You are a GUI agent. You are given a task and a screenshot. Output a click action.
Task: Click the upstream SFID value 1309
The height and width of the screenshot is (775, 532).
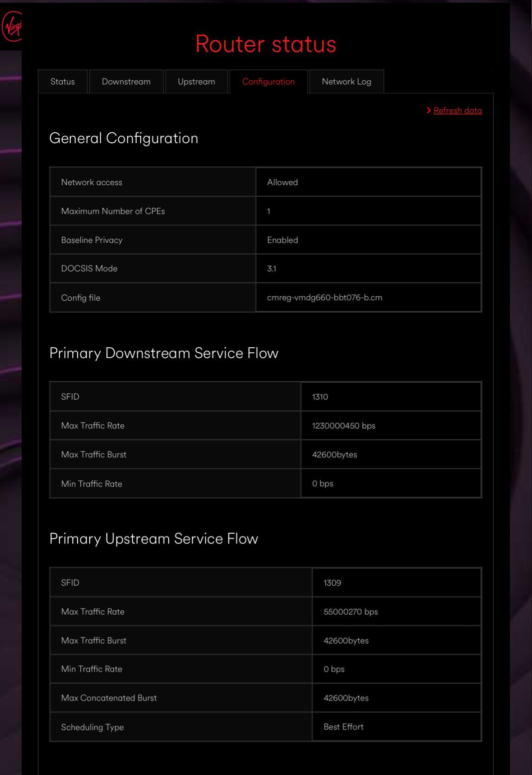[x=332, y=583]
